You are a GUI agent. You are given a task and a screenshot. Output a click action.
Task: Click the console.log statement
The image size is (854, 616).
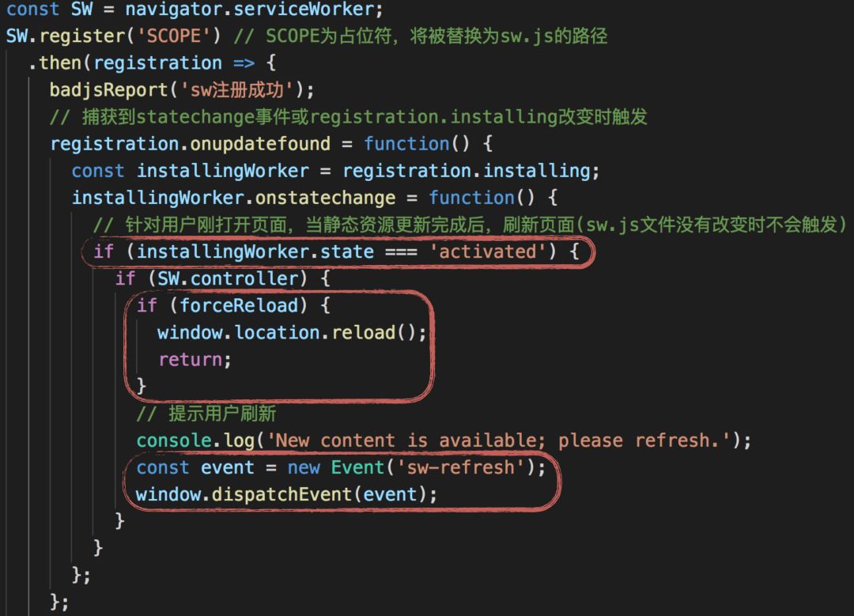coord(444,440)
